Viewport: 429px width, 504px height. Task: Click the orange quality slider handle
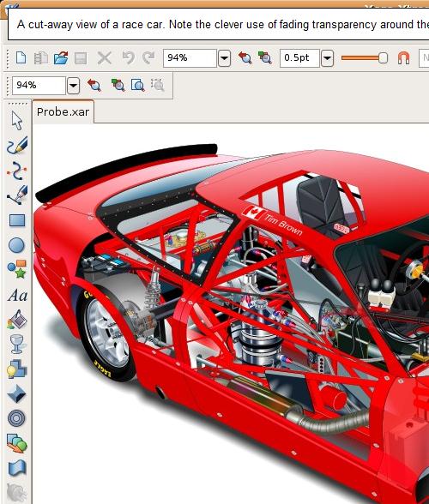pos(383,58)
